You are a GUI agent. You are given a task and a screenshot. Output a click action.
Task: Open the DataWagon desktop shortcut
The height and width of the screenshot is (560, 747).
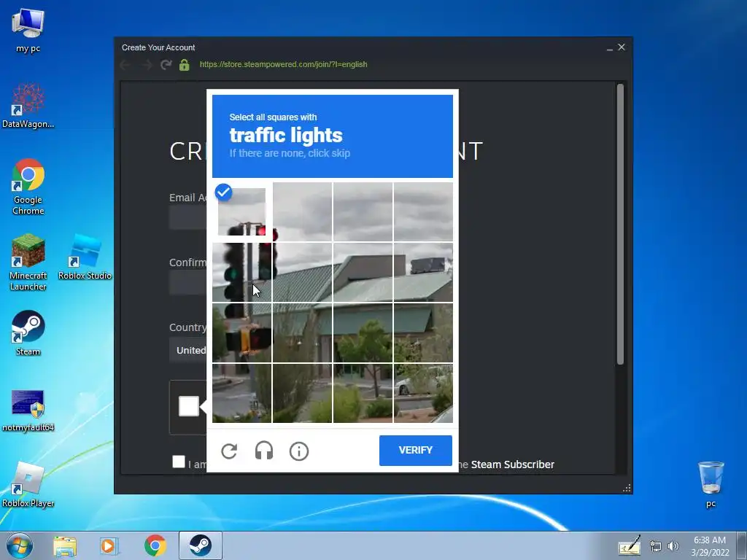click(x=28, y=106)
